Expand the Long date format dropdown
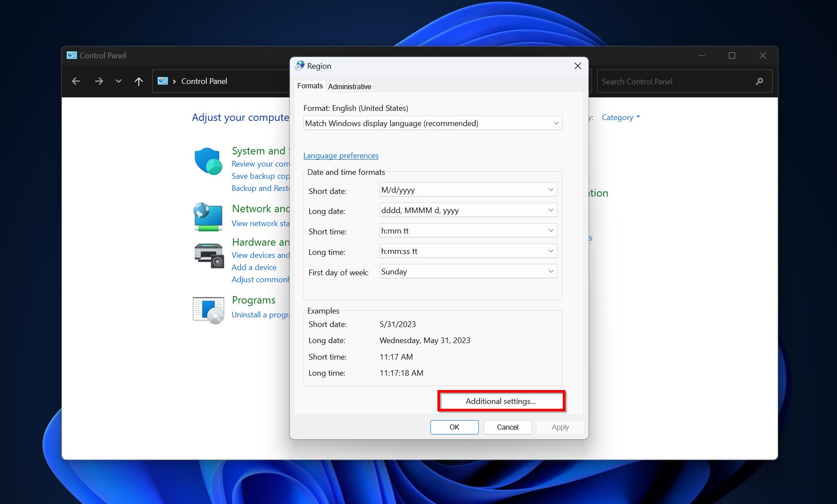The height and width of the screenshot is (504, 837). (x=550, y=210)
